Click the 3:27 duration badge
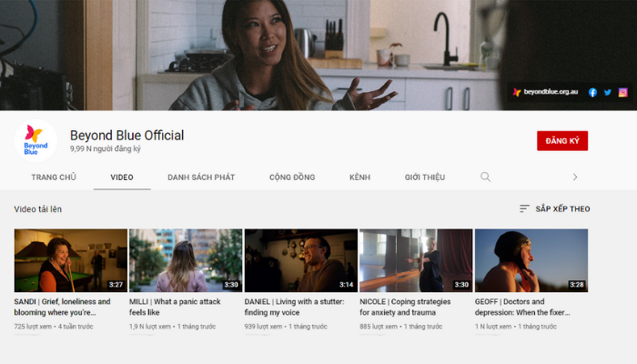Image resolution: width=637 pixels, height=364 pixels. click(x=116, y=284)
